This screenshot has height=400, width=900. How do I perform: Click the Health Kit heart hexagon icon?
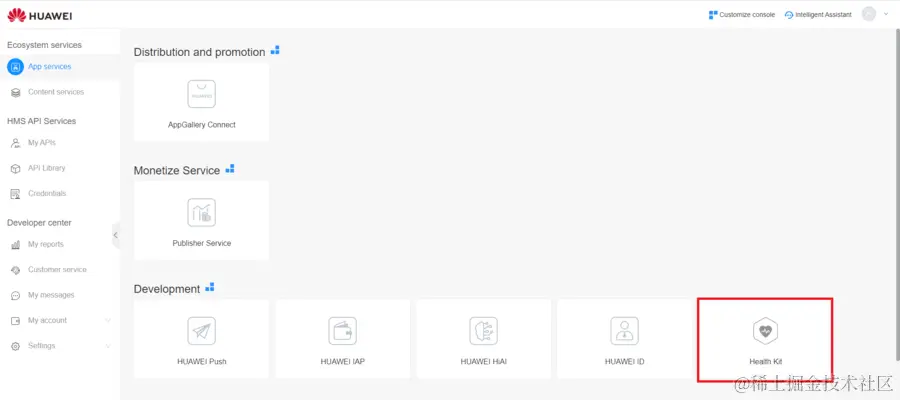point(766,331)
